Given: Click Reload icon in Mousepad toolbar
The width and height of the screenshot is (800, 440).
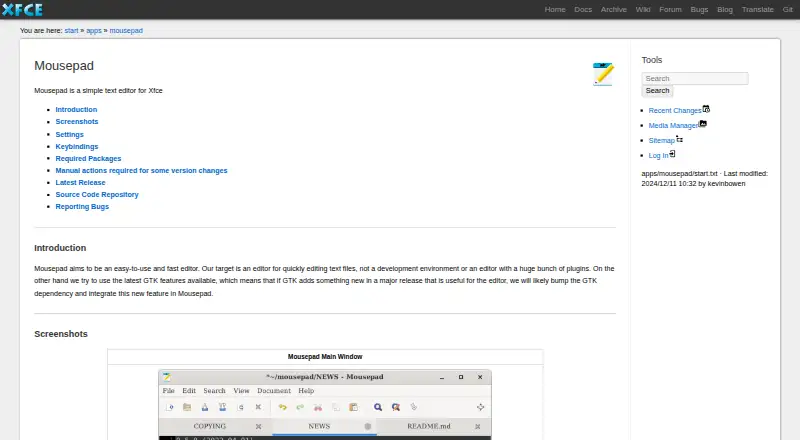Looking at the screenshot, I should click(x=240, y=407).
